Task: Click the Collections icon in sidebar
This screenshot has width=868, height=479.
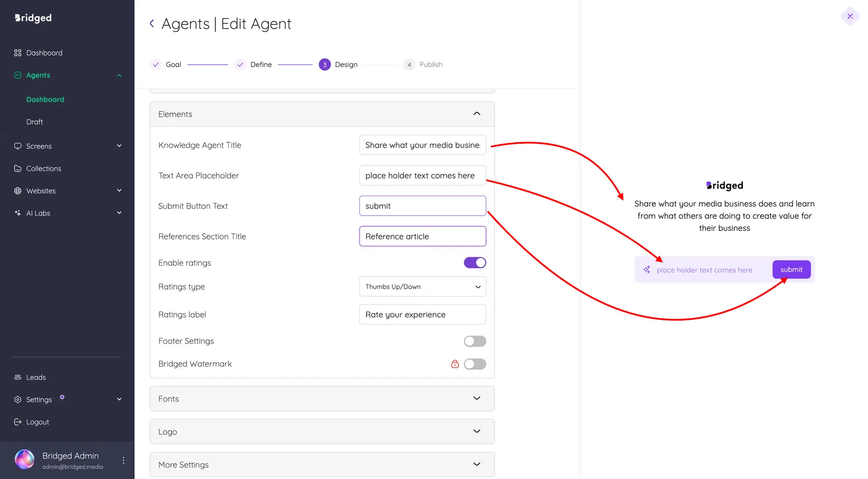Action: [x=18, y=169]
